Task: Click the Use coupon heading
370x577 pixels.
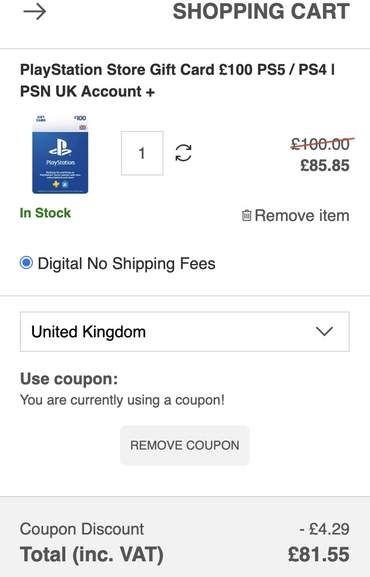Action: (69, 379)
